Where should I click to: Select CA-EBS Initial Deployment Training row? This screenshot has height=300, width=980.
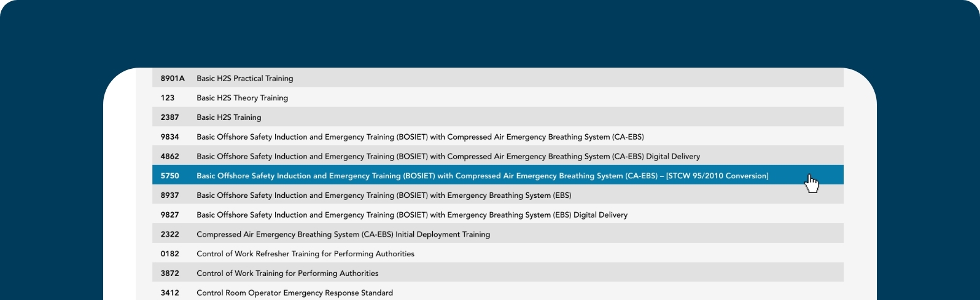[x=343, y=234]
